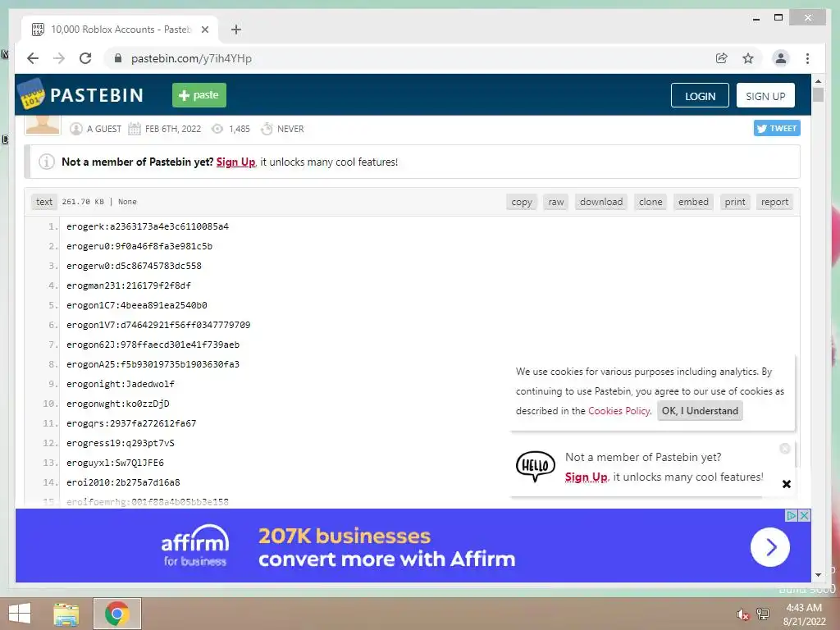The width and height of the screenshot is (840, 630).
Task: Click the browser forward arrow
Action: coord(59,58)
